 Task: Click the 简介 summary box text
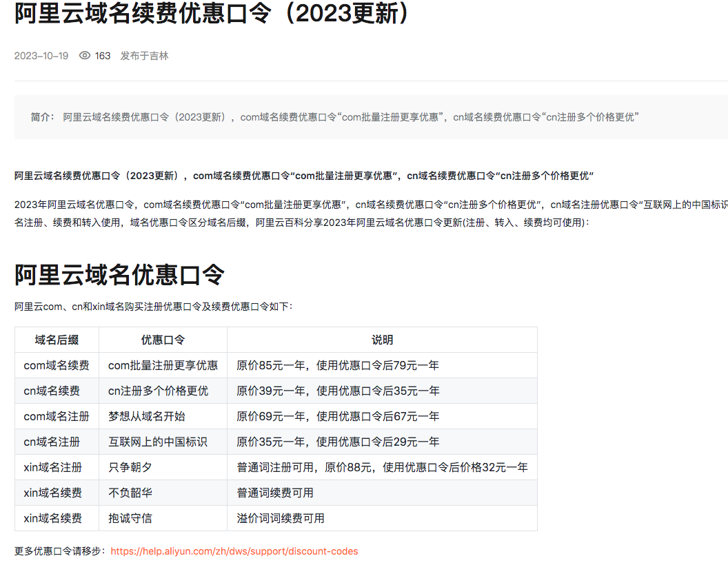(335, 117)
